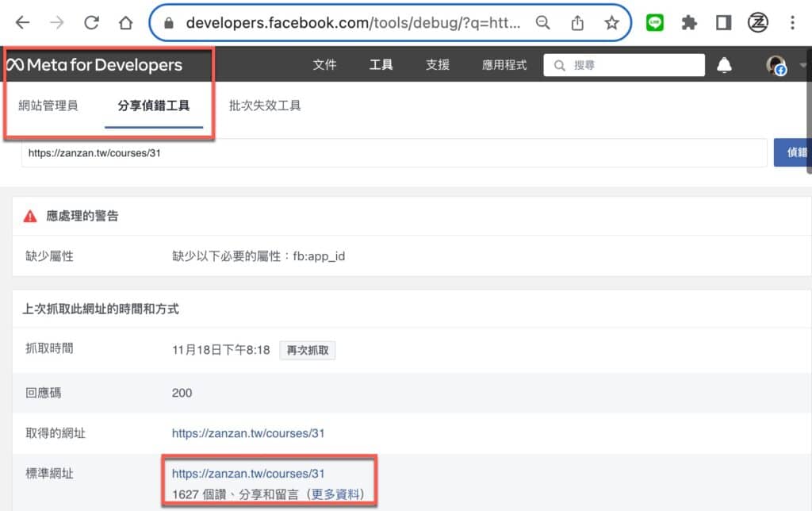Image resolution: width=812 pixels, height=511 pixels.
Task: Reload the page with the refresh icon
Action: coord(92,23)
